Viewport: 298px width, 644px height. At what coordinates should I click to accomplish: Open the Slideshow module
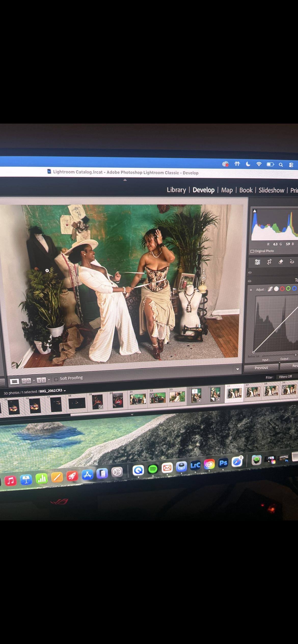point(271,190)
